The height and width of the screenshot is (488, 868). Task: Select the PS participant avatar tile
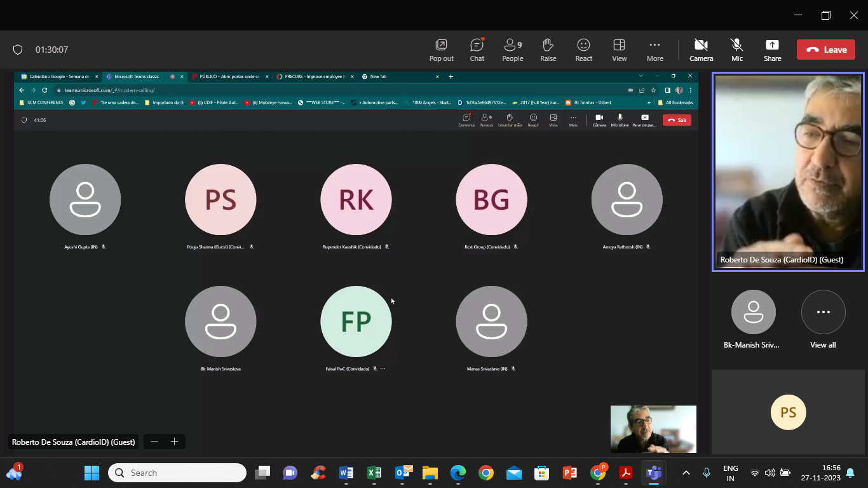coord(788,412)
